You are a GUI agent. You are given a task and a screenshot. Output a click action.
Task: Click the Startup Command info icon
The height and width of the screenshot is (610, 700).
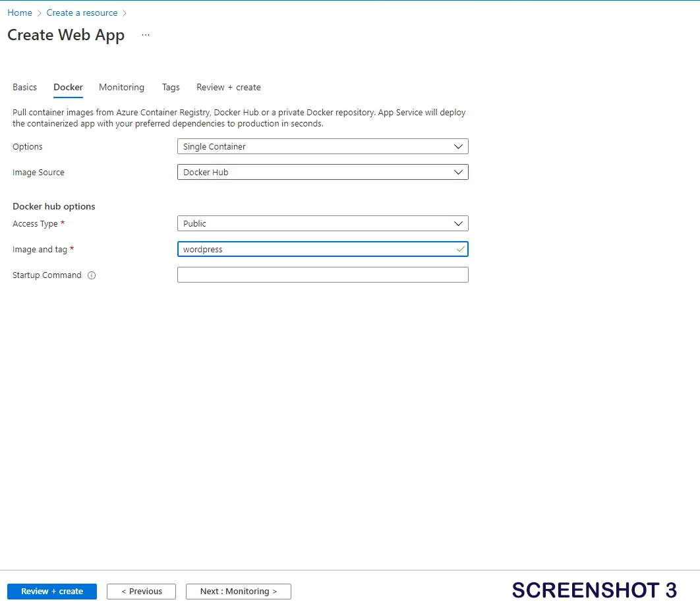click(x=92, y=275)
